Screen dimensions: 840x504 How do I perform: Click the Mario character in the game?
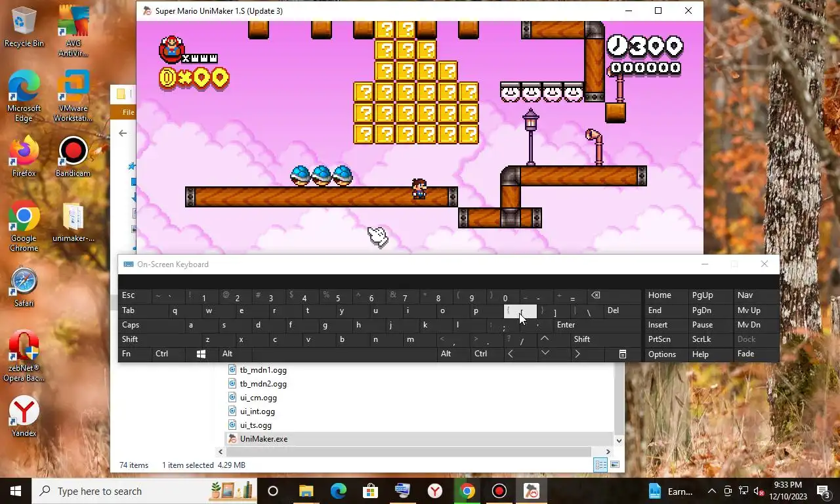(x=419, y=188)
